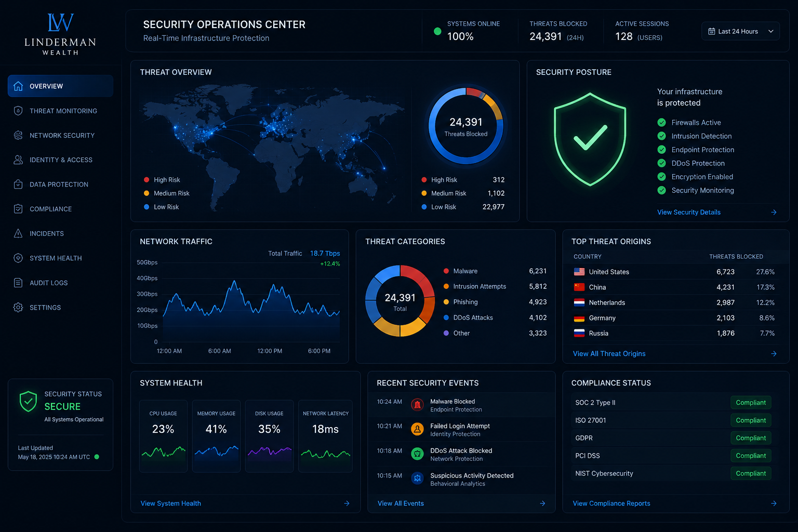Click the Network Security globe icon
The image size is (798, 532).
coord(18,135)
